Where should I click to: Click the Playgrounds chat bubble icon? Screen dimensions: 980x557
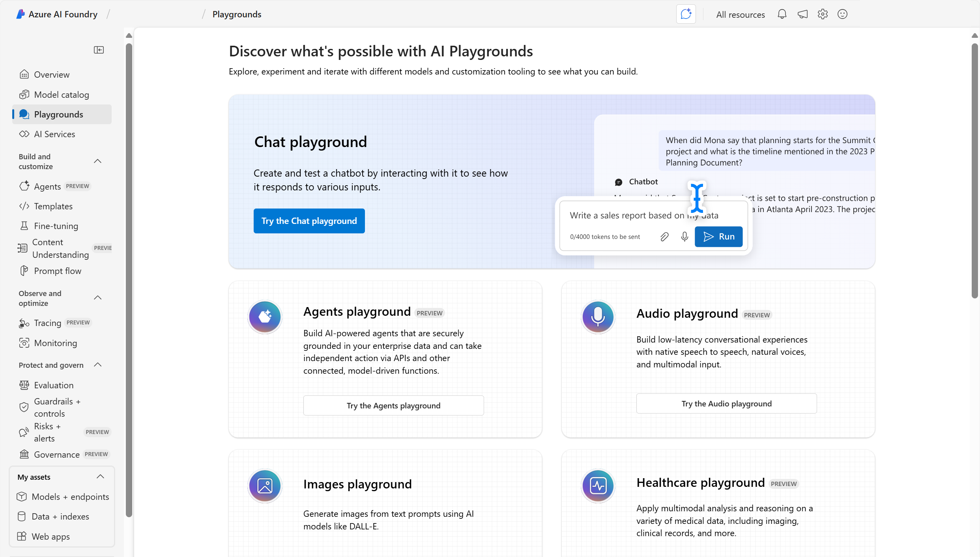24,114
